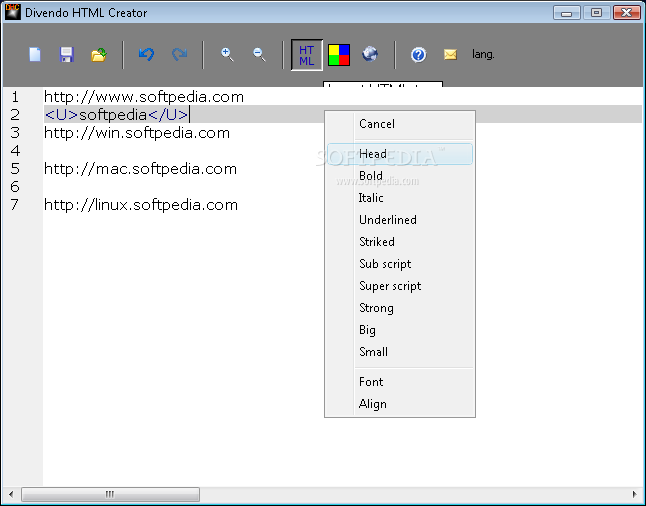
Task: Click line number 6 in the gutter
Action: (x=15, y=187)
